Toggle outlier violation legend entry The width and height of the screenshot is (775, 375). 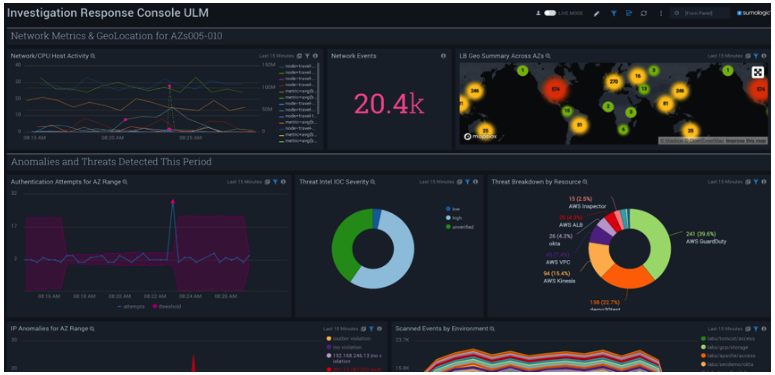click(347, 338)
